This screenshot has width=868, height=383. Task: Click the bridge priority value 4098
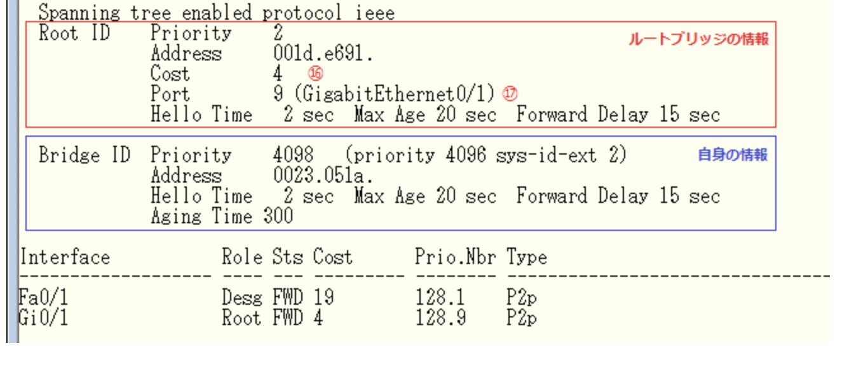pyautogui.click(x=293, y=155)
